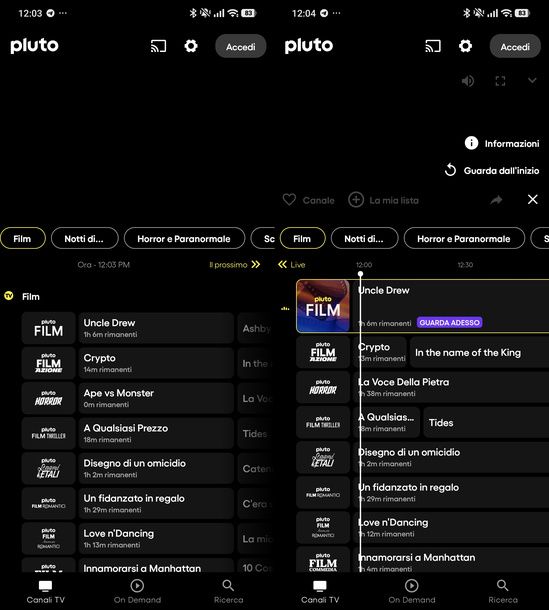Open Pluto Film Thriller logo in right guide
This screenshot has height=610, width=549.
tap(323, 422)
